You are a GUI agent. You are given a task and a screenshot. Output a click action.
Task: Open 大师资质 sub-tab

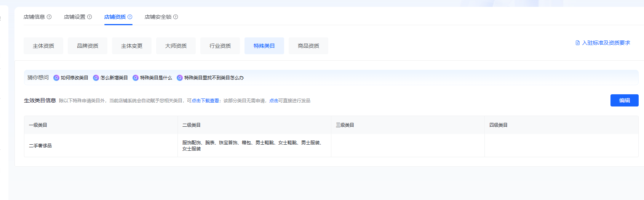(176, 46)
